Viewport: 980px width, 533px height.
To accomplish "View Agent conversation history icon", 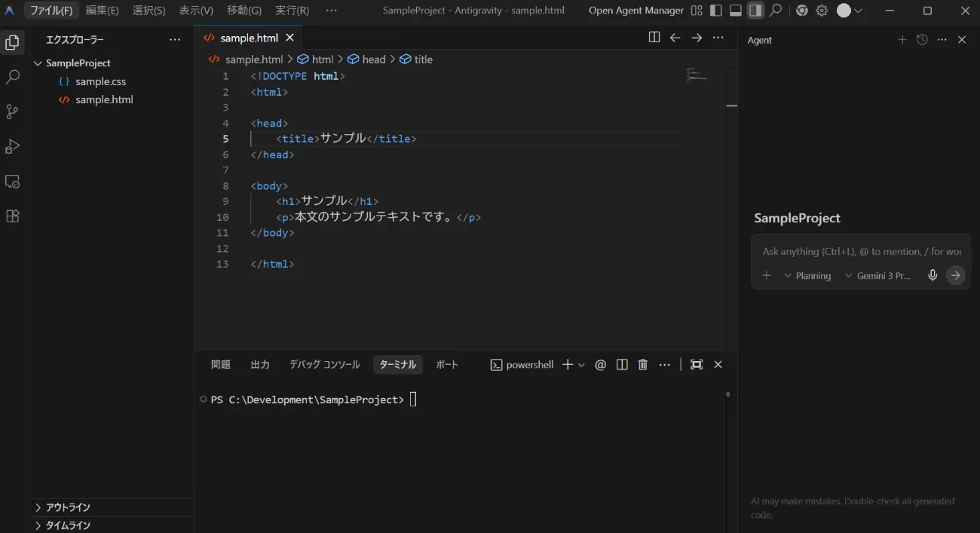I will click(x=922, y=40).
